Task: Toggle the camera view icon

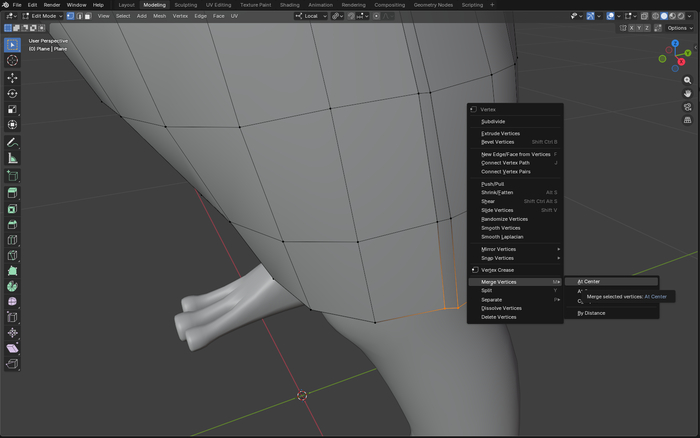Action: [x=687, y=107]
